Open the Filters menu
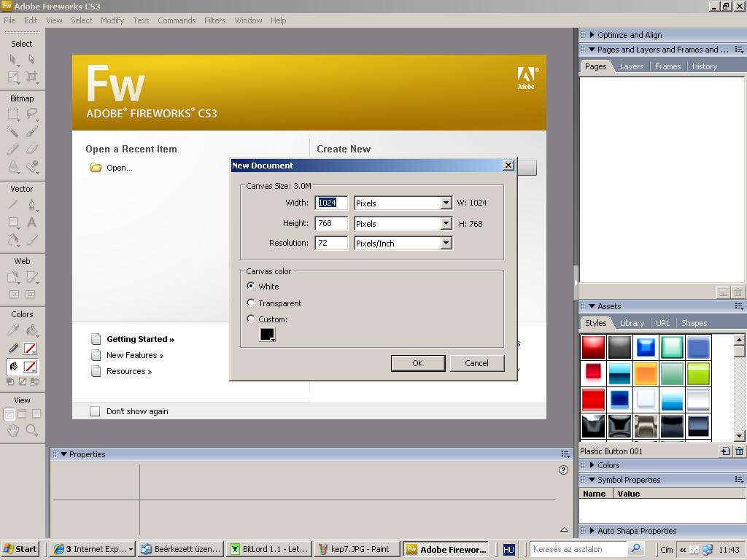The height and width of the screenshot is (560, 747). click(x=215, y=20)
